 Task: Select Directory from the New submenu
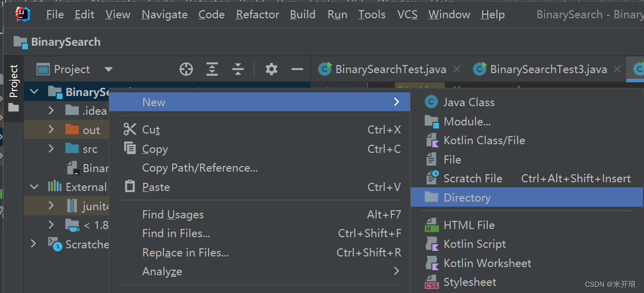pyautogui.click(x=467, y=198)
